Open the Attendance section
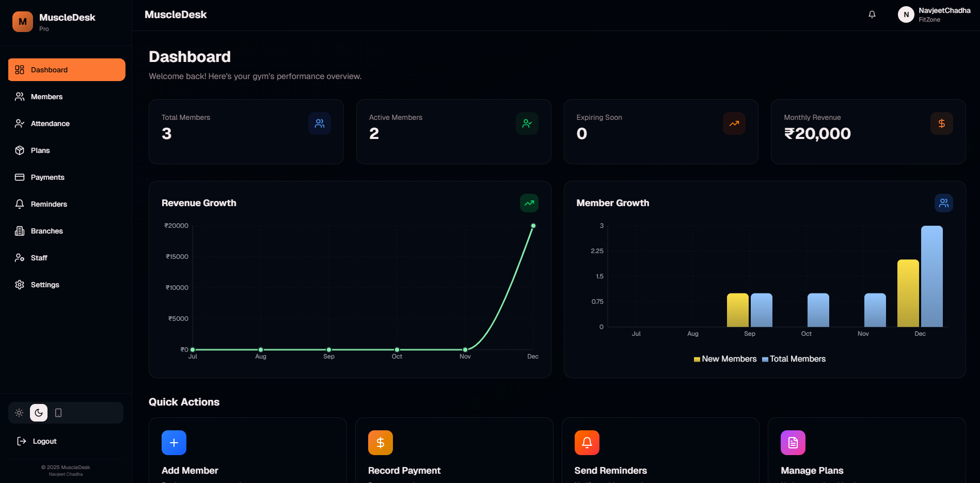 click(x=50, y=123)
